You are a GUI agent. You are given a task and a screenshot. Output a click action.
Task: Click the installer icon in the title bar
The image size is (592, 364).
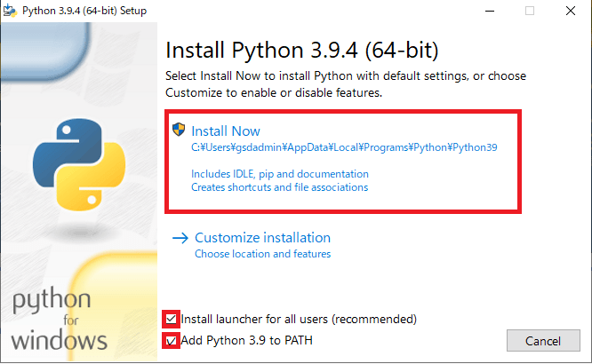[10, 11]
